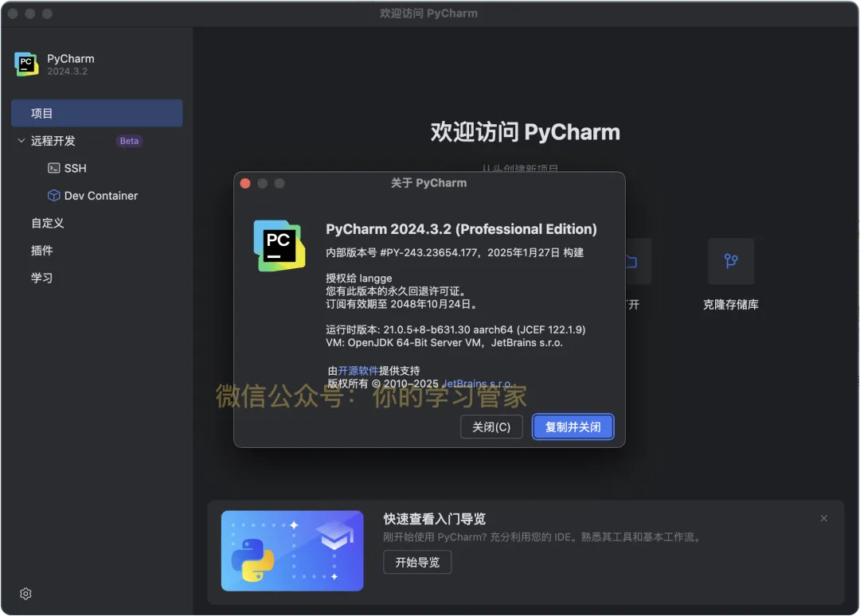Click the build number #PY-243.23654.177 text
Image resolution: width=860 pixels, height=616 pixels.
tap(429, 252)
